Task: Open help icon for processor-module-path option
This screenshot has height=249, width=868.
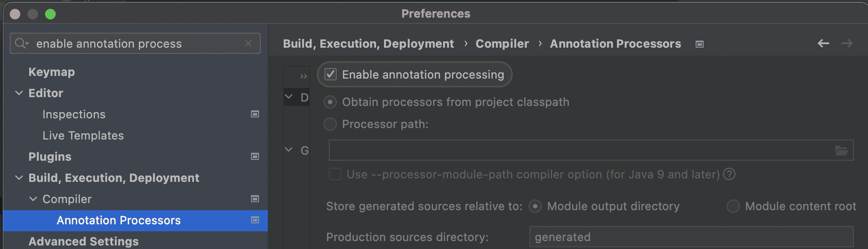Action: pyautogui.click(x=729, y=174)
